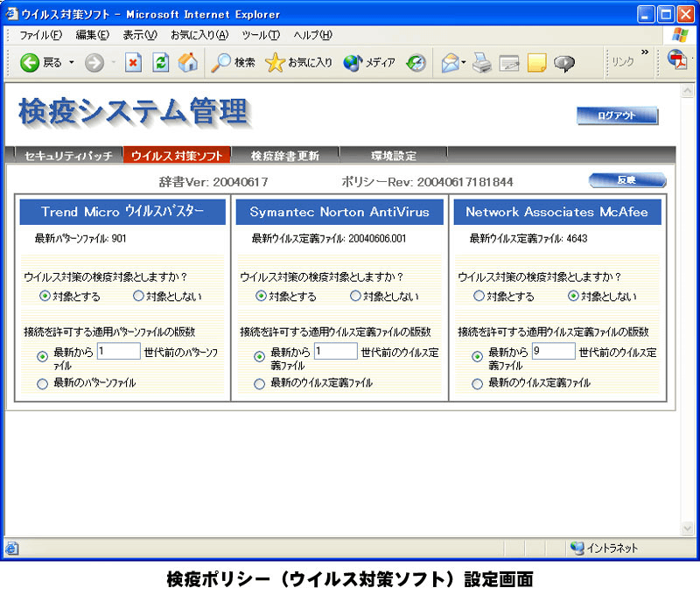The height and width of the screenshot is (595, 700).
Task: Click the Stop loading icon
Action: pyautogui.click(x=133, y=62)
